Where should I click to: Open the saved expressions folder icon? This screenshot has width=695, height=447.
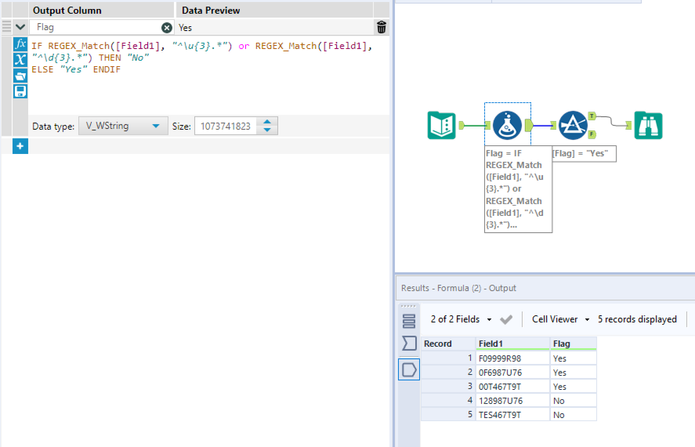20,75
